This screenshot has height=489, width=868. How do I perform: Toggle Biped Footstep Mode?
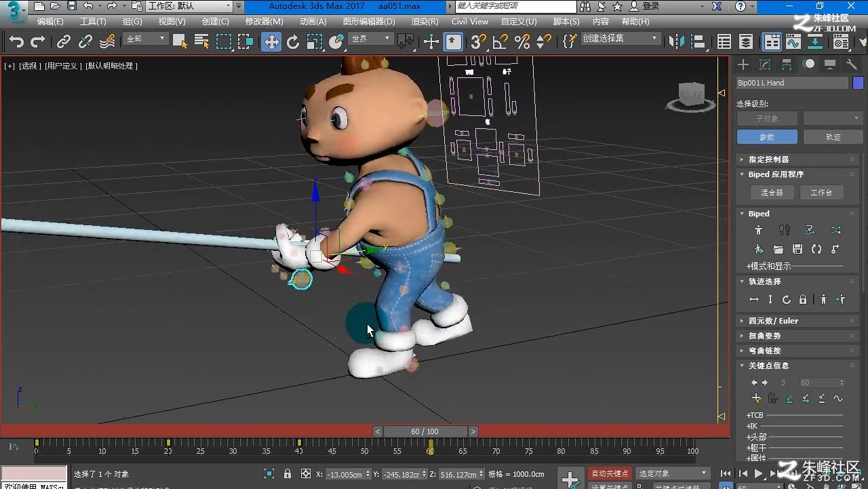click(785, 231)
